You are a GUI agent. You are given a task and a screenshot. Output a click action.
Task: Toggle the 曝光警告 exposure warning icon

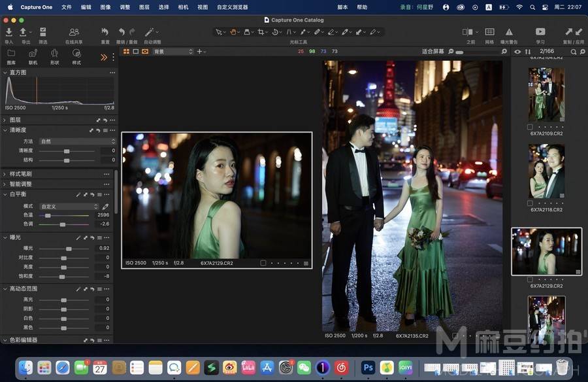(509, 32)
